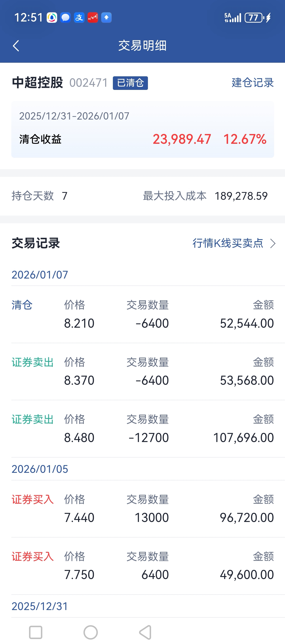Tap the 2026/01/05 date header
The height and width of the screenshot is (644, 285).
coord(40,469)
